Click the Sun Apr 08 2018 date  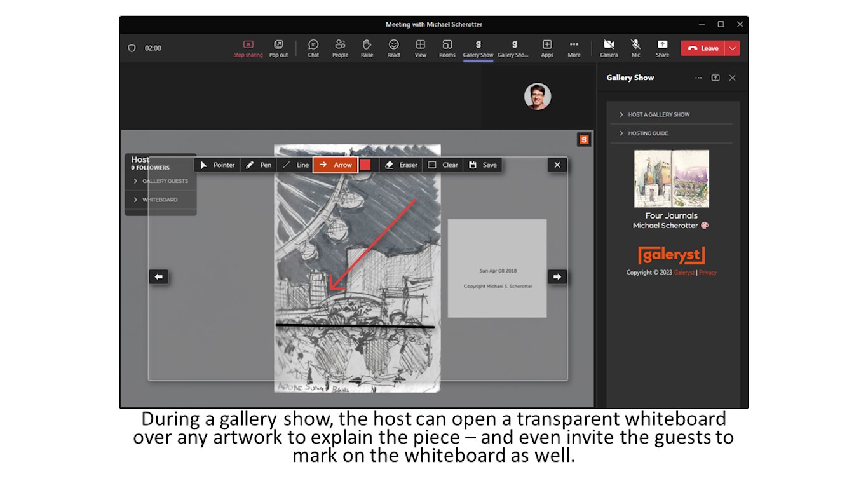coord(498,271)
